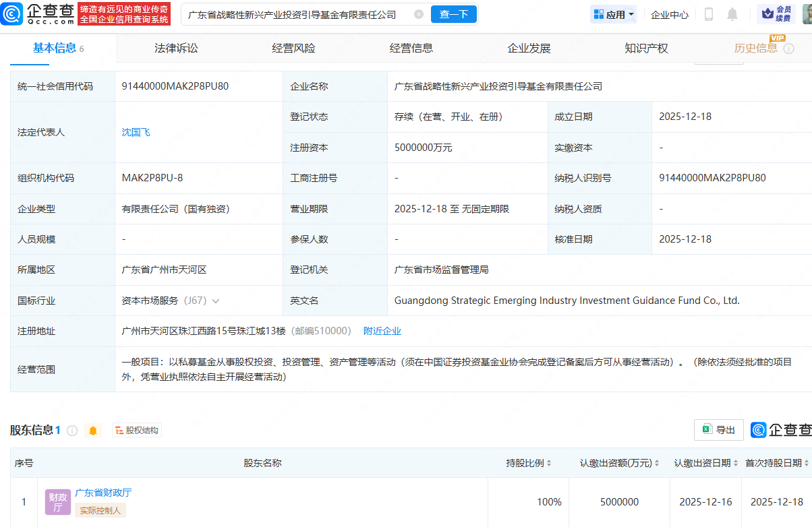This screenshot has width=812, height=527.
Task: Open the 应用 dropdown menu
Action: point(614,14)
